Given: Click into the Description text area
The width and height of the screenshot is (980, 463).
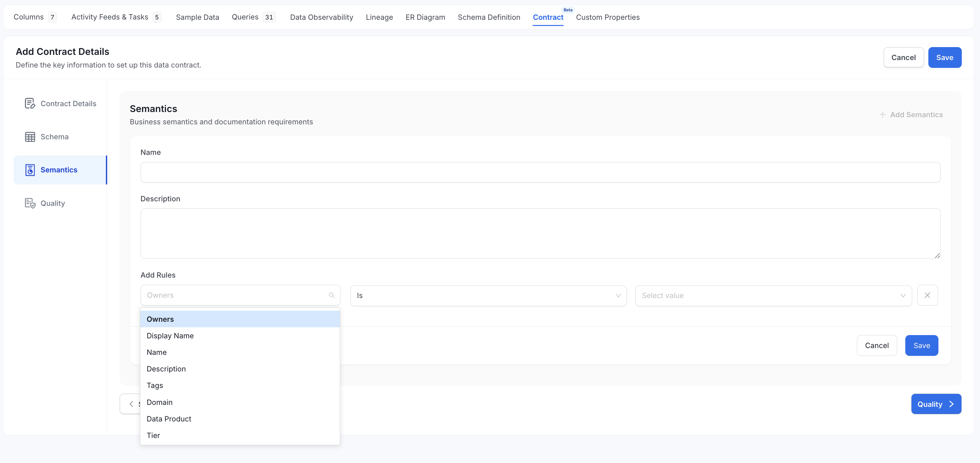Looking at the screenshot, I should click(540, 233).
